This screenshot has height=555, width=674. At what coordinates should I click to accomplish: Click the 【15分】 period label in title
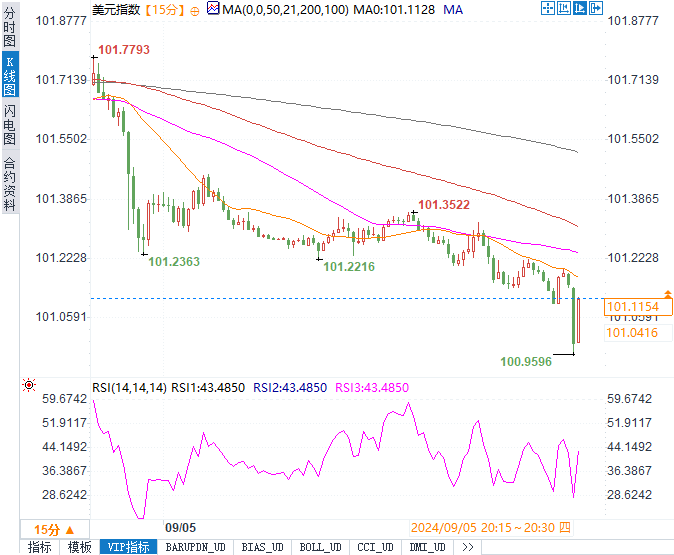coord(165,9)
